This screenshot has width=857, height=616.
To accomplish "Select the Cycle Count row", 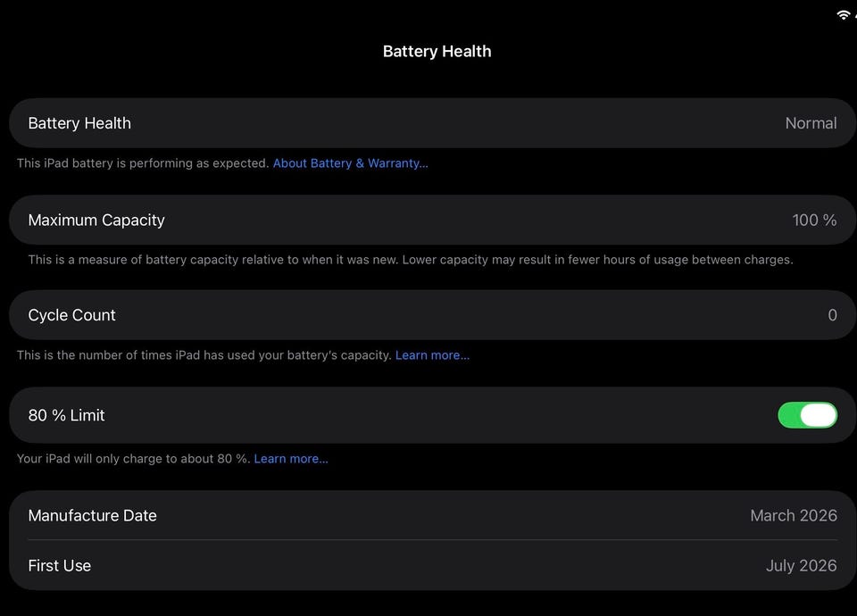I will pos(432,315).
